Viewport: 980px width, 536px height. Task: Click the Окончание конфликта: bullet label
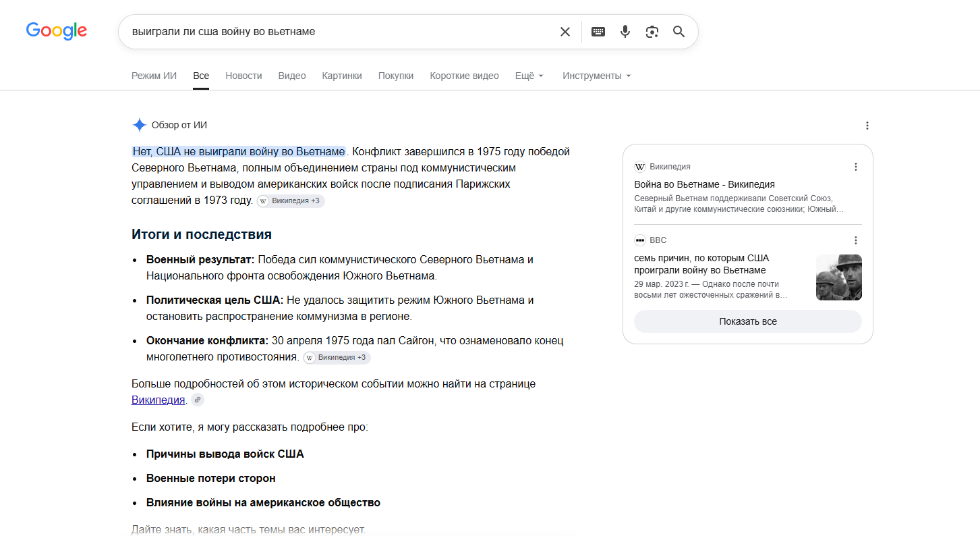(208, 340)
